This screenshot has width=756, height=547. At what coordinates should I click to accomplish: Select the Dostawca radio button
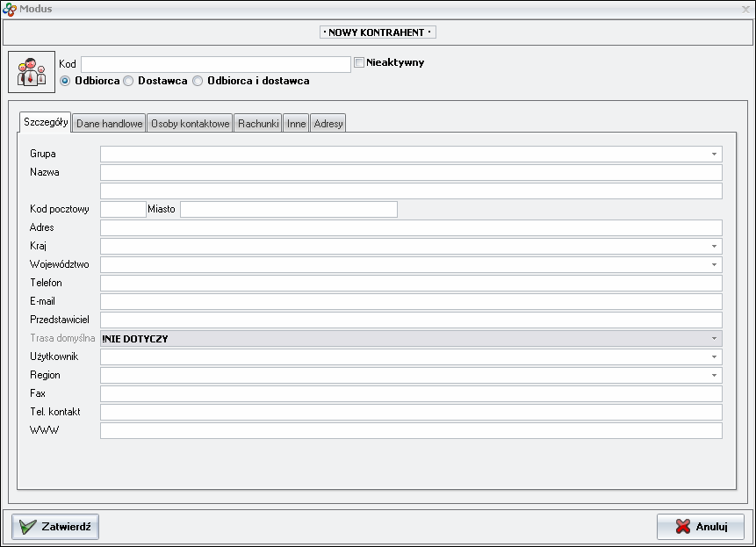[x=129, y=80]
